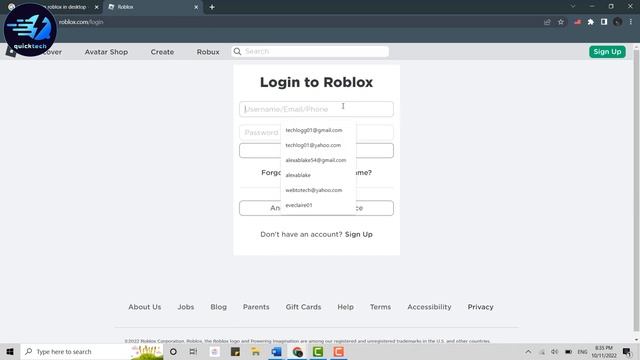Open About Us footer link
The height and width of the screenshot is (360, 640).
click(144, 307)
